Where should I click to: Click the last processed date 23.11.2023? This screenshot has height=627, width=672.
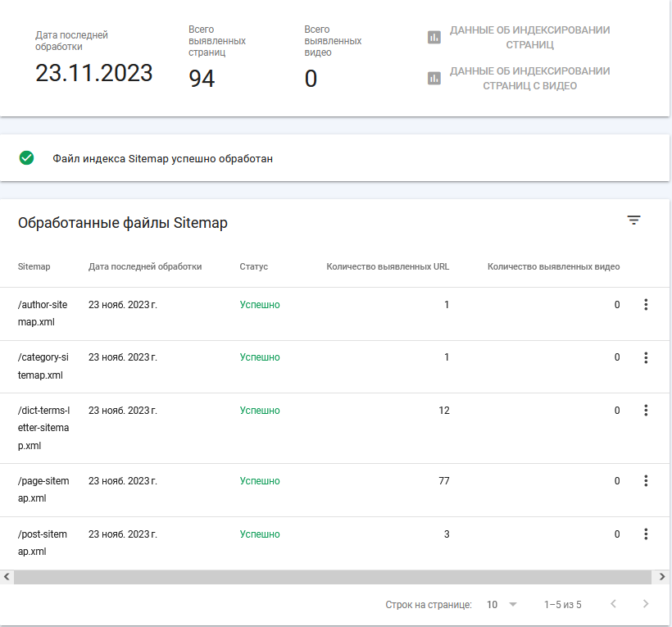coord(94,73)
